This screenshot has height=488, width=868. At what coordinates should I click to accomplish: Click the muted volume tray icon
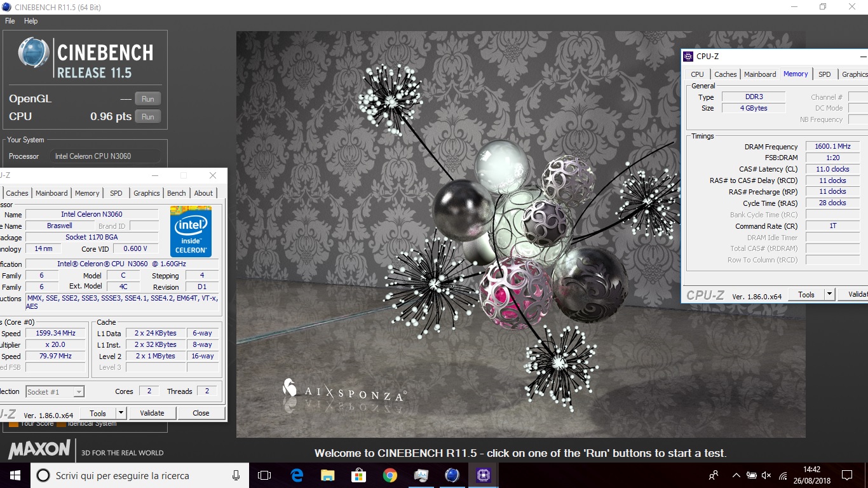(767, 475)
